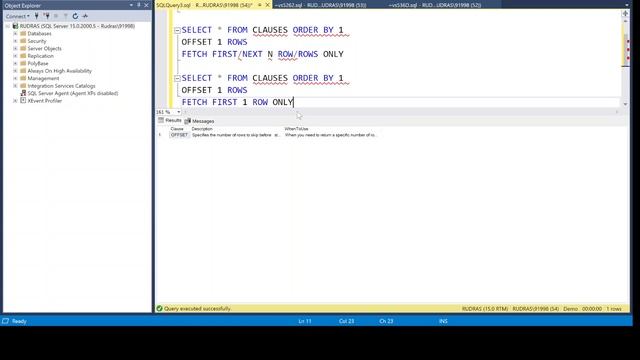Click the Clause column header
640x360 pixels.
point(177,129)
